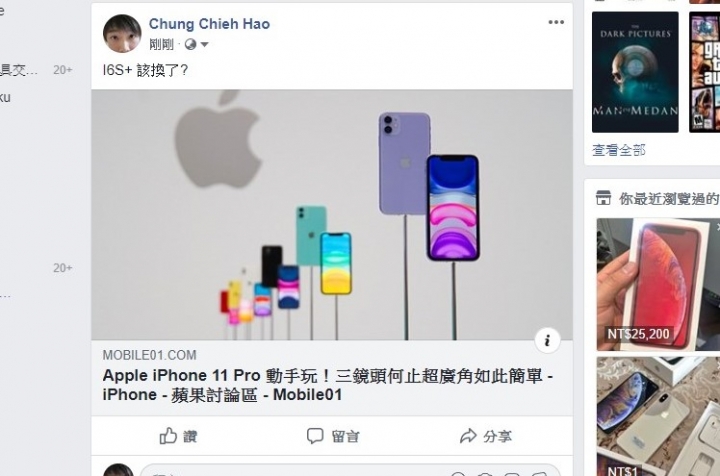Open the GTA game cover thumbnail
The width and height of the screenshot is (720, 476).
point(704,72)
